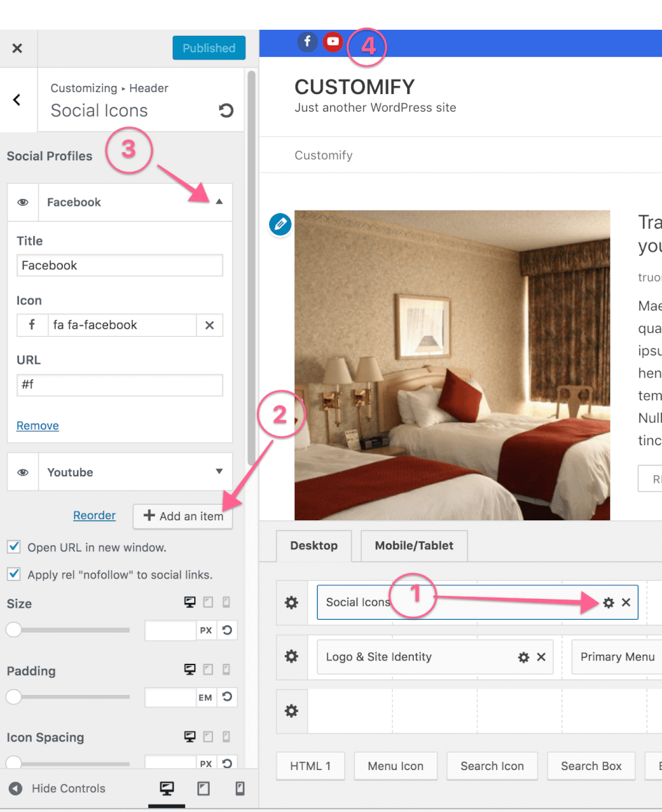Adjust the Icon Spacing slider

68,763
